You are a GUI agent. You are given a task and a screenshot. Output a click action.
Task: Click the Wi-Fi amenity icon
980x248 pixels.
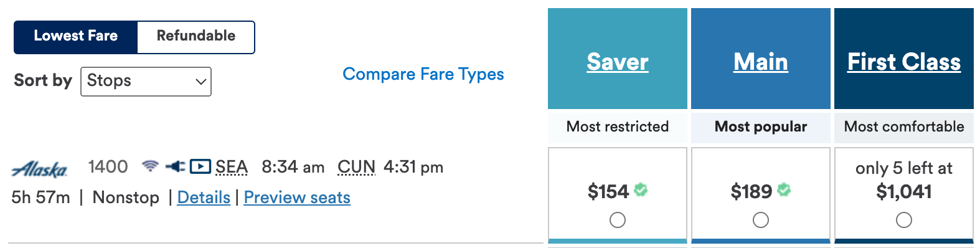150,166
